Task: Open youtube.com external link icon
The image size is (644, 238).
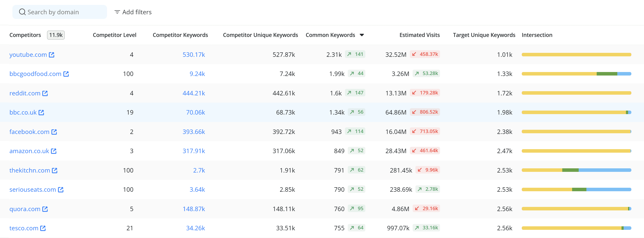Action: pos(52,55)
